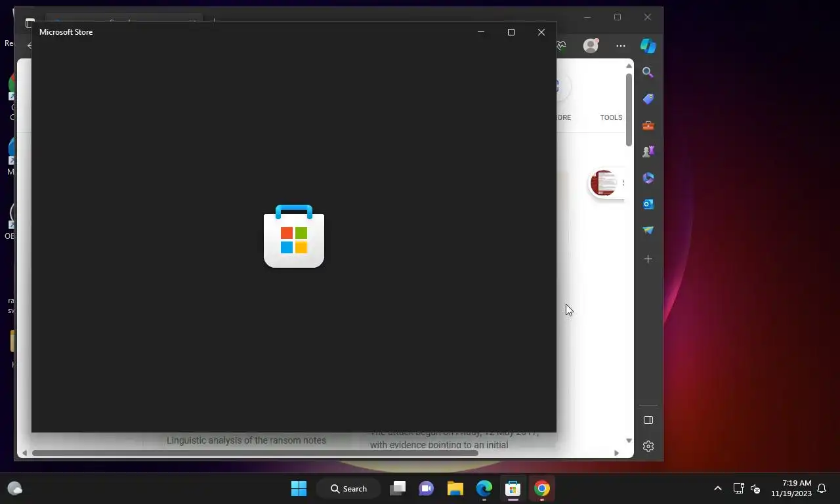Click Edge vertical scrollbar thumb
Screen dimensions: 840x504
point(628,110)
